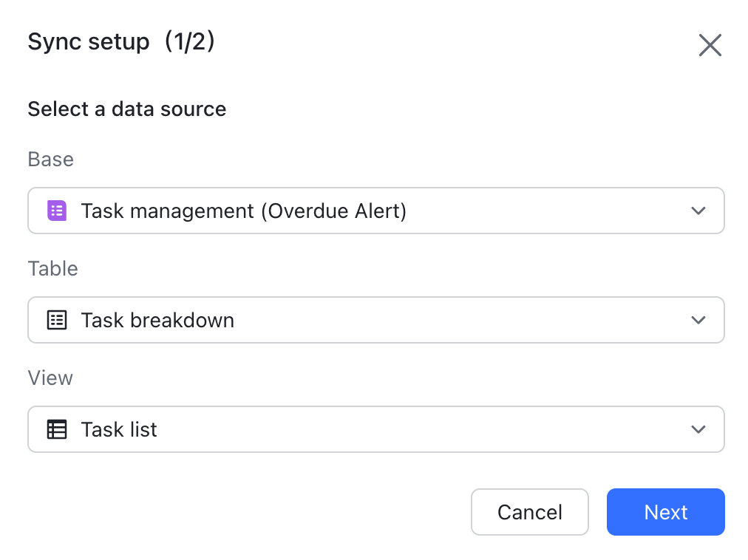Open the Task management (Overdue Alert) base selector
Image resolution: width=748 pixels, height=560 pixels.
[x=375, y=211]
